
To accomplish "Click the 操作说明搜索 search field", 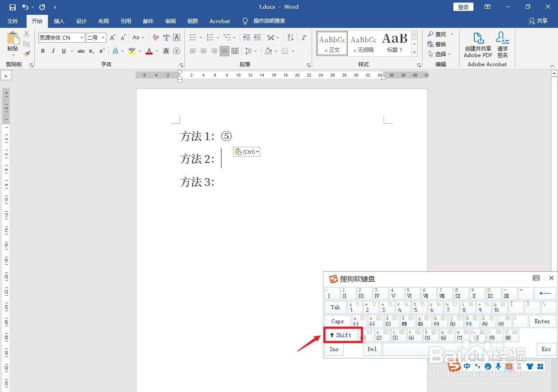I will click(269, 21).
